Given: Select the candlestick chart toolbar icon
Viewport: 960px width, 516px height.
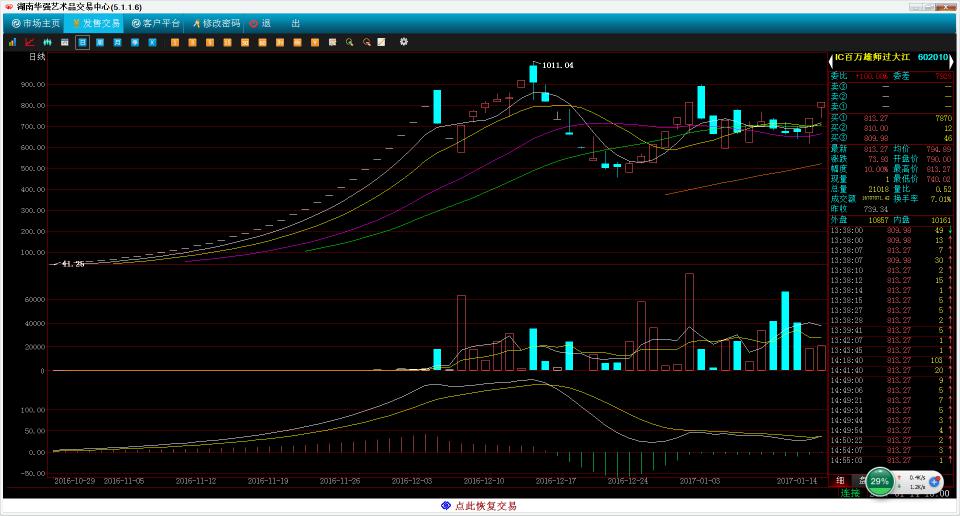Looking at the screenshot, I should [x=47, y=42].
